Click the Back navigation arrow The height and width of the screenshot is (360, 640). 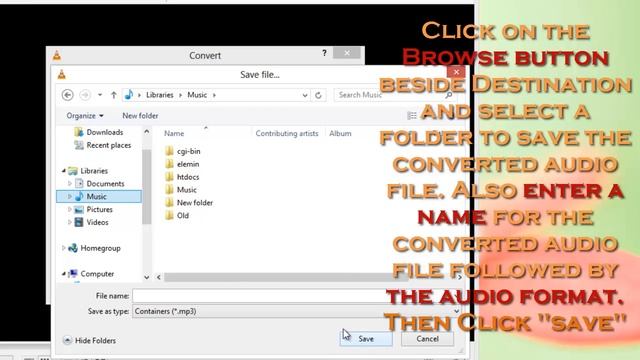tap(68, 95)
